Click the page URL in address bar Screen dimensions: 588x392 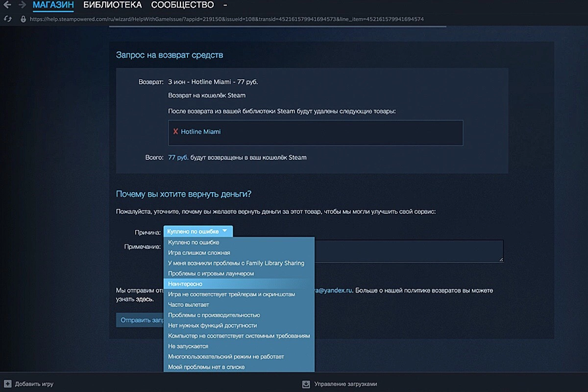(x=226, y=19)
